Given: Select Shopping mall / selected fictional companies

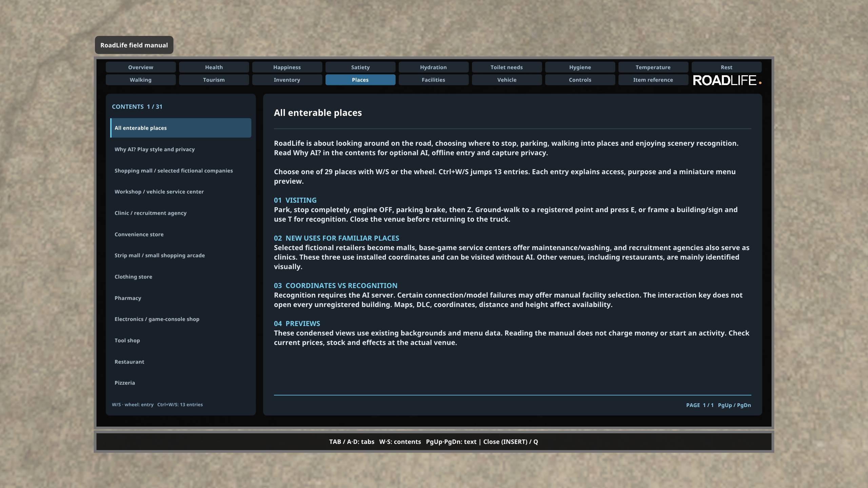Looking at the screenshot, I should (x=181, y=170).
